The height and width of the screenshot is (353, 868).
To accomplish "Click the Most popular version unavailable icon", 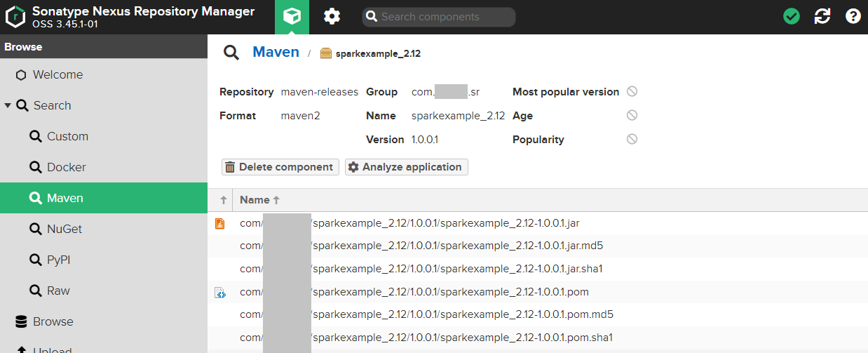I will (632, 91).
